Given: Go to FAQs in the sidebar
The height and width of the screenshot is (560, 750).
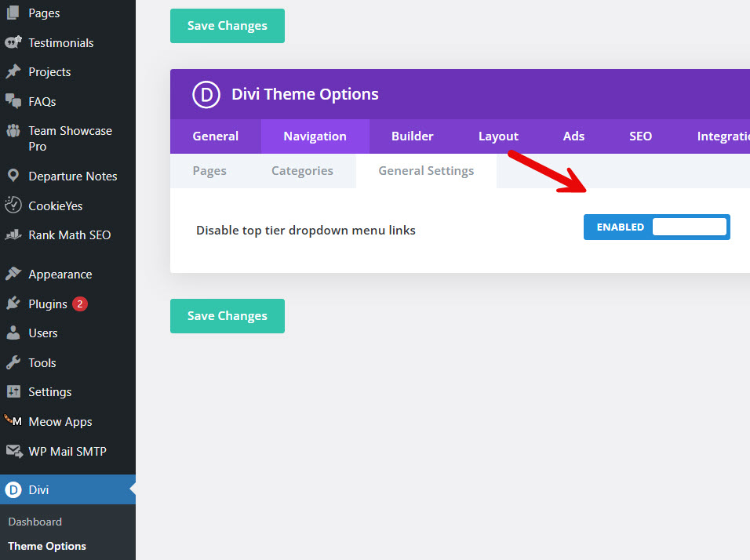Looking at the screenshot, I should (x=42, y=101).
